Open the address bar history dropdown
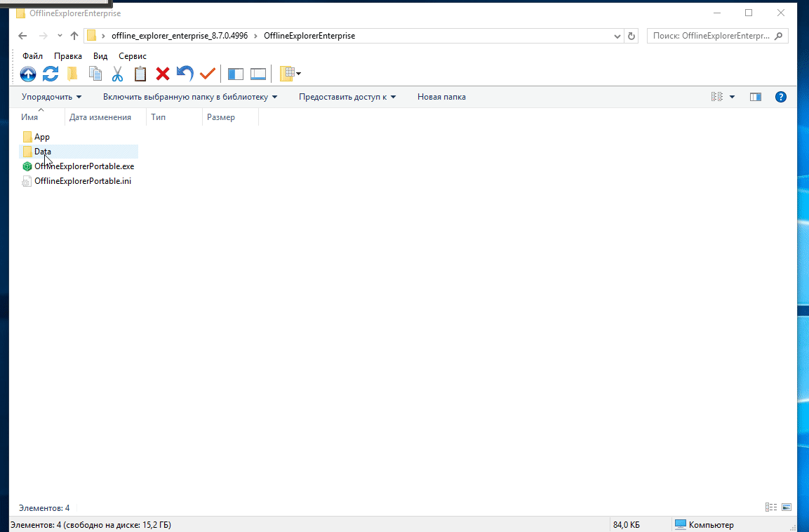The width and height of the screenshot is (809, 532). coord(617,36)
